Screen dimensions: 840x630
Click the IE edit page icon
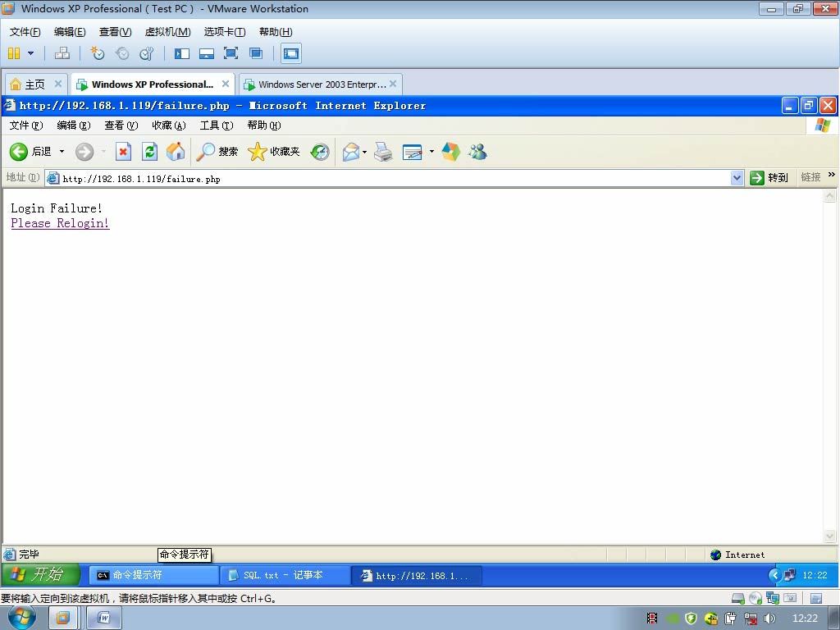point(412,152)
